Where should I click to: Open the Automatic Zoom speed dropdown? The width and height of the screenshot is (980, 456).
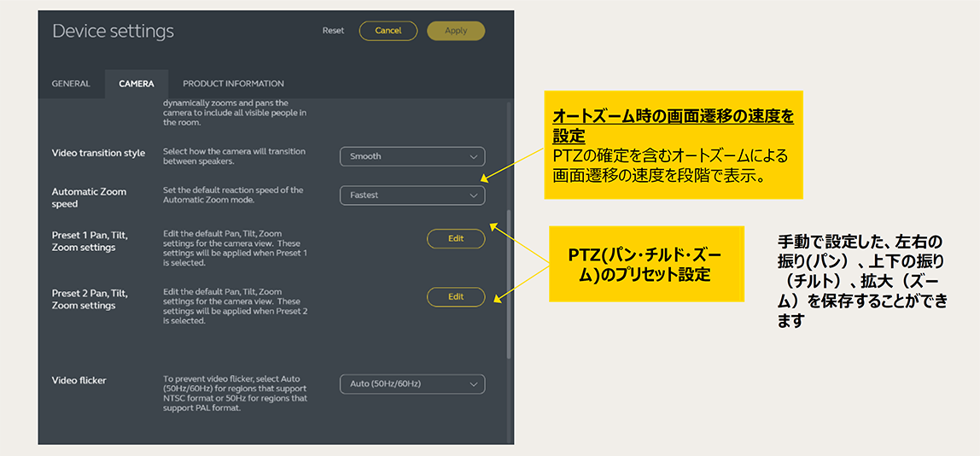[412, 196]
